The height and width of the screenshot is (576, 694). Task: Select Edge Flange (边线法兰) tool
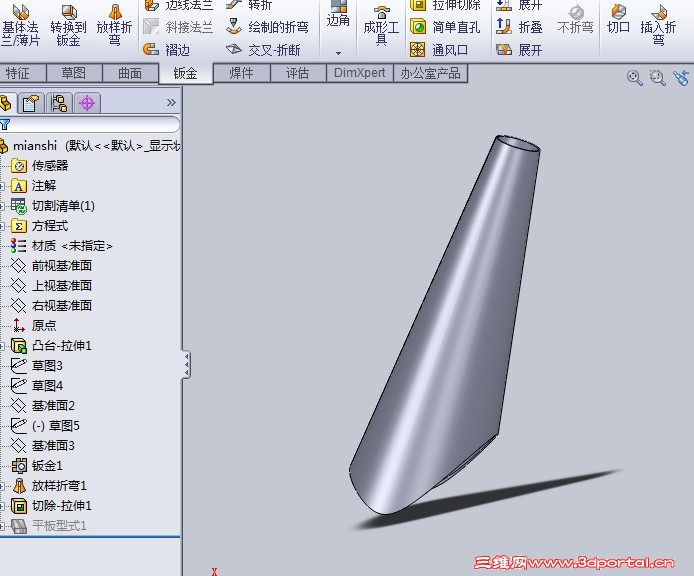tap(178, 5)
